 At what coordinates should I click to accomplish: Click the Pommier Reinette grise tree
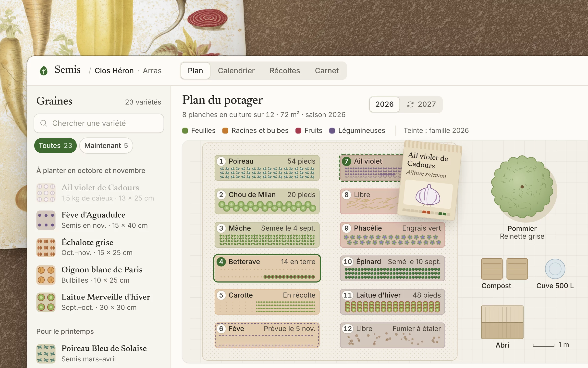pos(522,187)
